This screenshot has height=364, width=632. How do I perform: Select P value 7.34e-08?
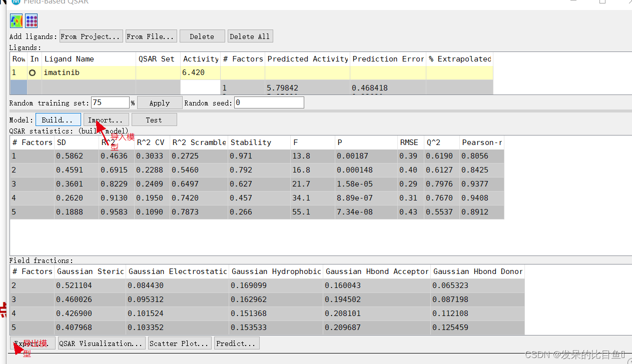[365, 212]
